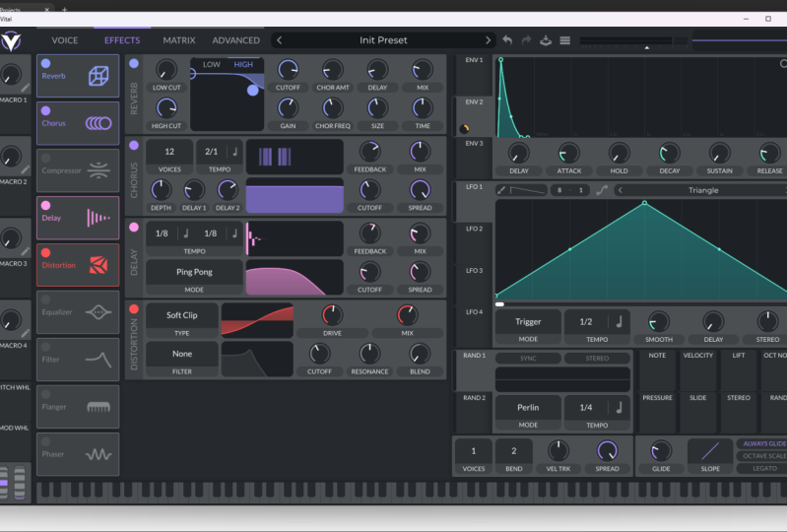Click the Delay bars icon
This screenshot has height=532, width=787.
coord(98,218)
